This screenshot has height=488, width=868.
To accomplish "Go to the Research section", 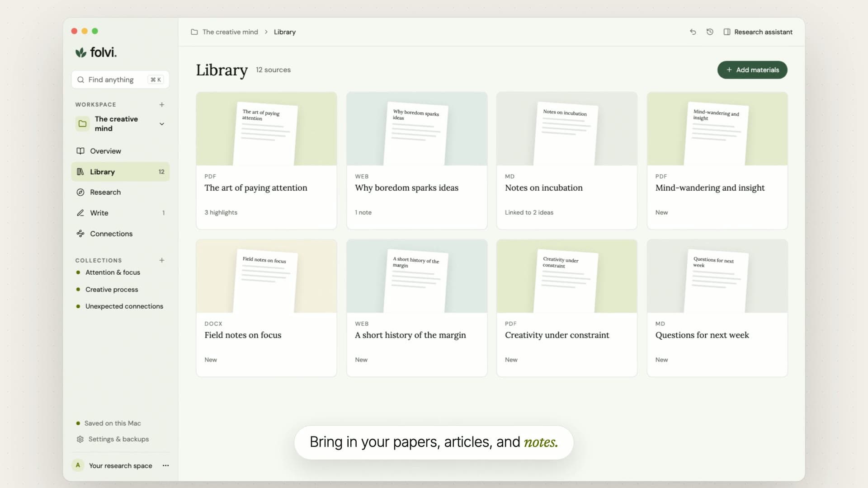I will 120,192.
